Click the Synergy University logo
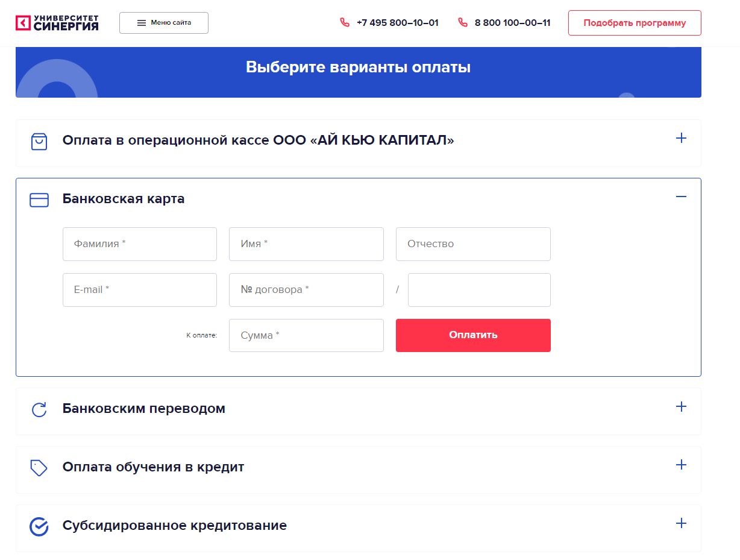Viewport: 740px width, 560px height. (x=57, y=23)
